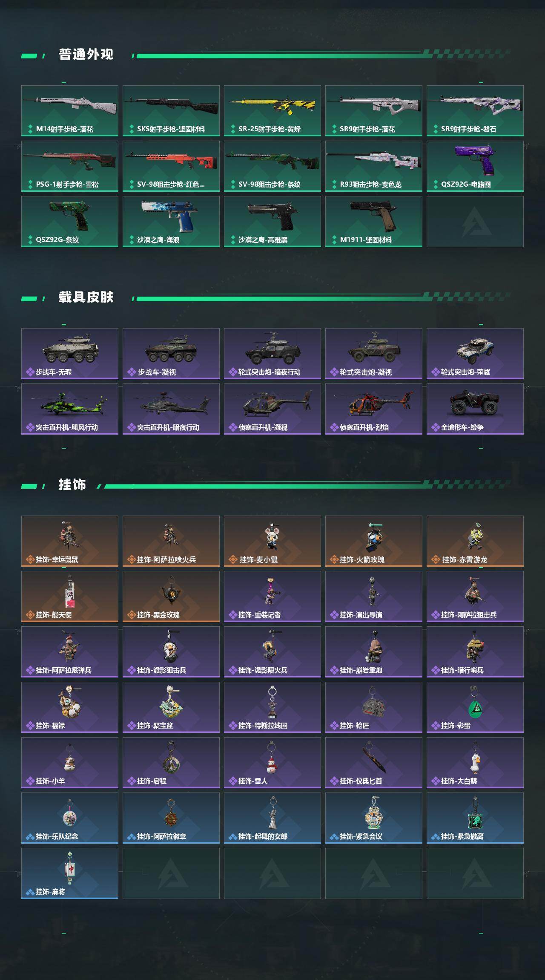Choose the 挂饰-彩蛋 green egg charm
Viewport: 545px width, 980px height.
[x=475, y=707]
